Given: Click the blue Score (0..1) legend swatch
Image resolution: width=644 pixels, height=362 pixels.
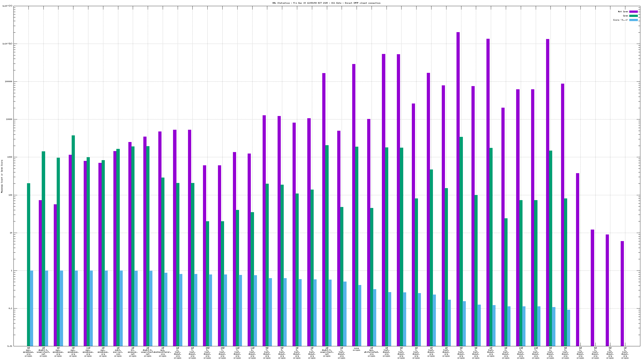Looking at the screenshot, I should tap(633, 20).
